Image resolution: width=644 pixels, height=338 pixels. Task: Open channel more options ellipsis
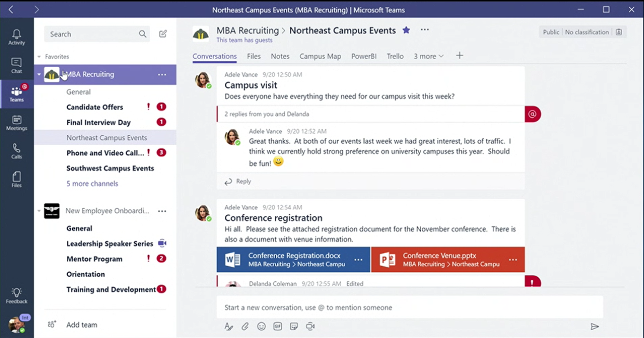425,30
